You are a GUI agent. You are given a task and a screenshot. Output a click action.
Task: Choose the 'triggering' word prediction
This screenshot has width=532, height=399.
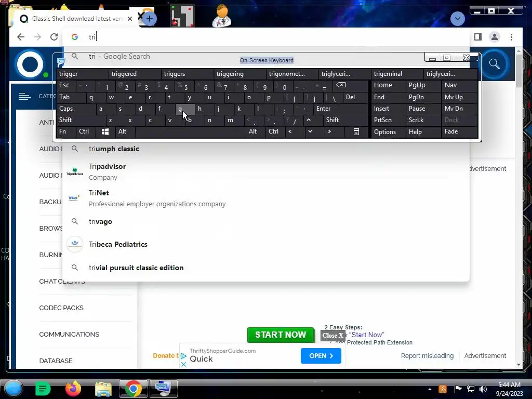pos(240,74)
